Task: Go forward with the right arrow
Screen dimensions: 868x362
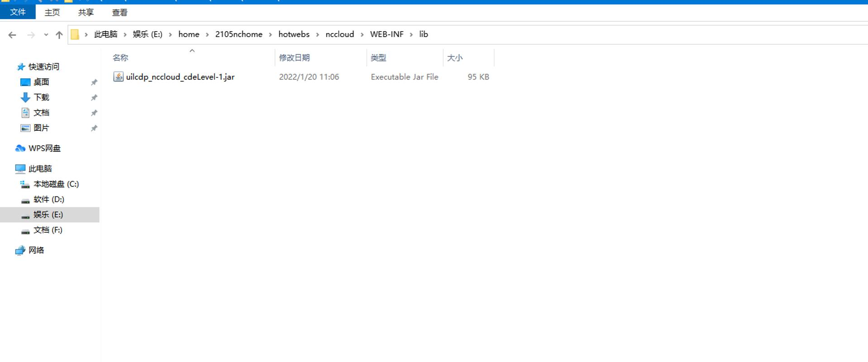Action: (31, 35)
